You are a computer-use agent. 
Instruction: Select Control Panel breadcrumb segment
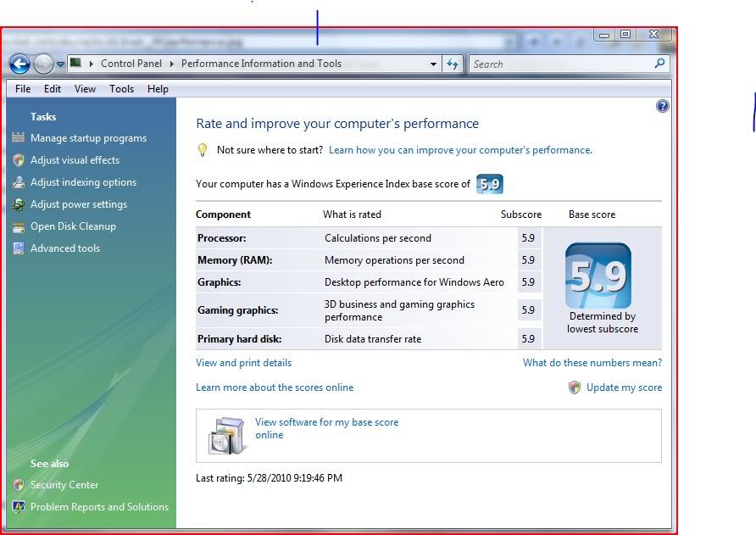tap(131, 64)
